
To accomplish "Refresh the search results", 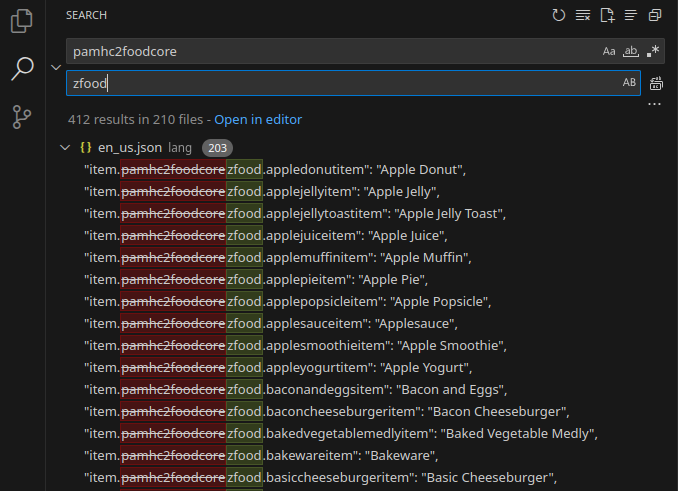I will click(559, 15).
